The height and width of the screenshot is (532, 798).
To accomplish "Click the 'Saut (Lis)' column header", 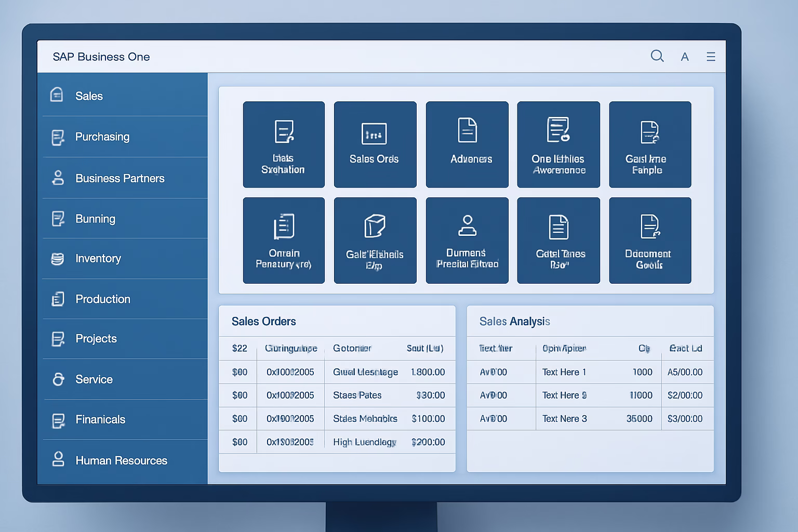I will pyautogui.click(x=424, y=348).
